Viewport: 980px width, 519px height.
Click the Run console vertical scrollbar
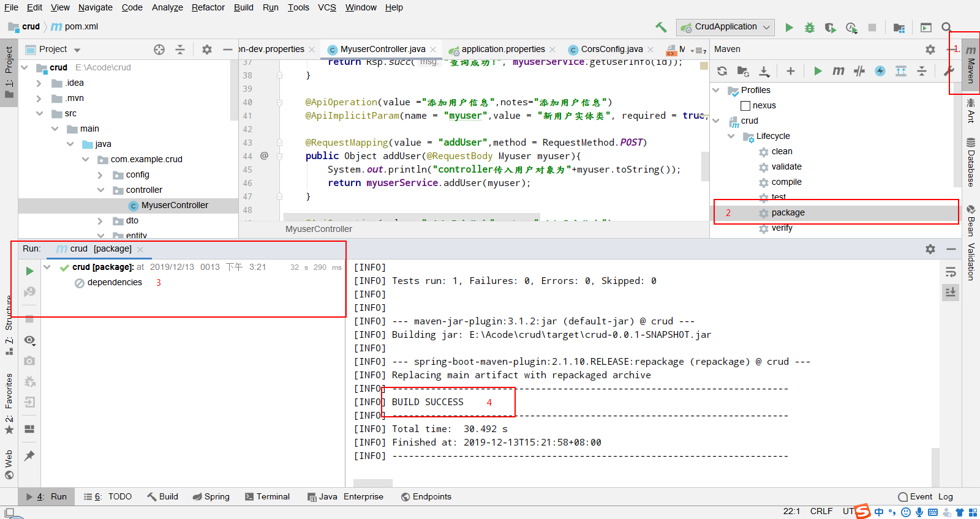click(x=935, y=466)
